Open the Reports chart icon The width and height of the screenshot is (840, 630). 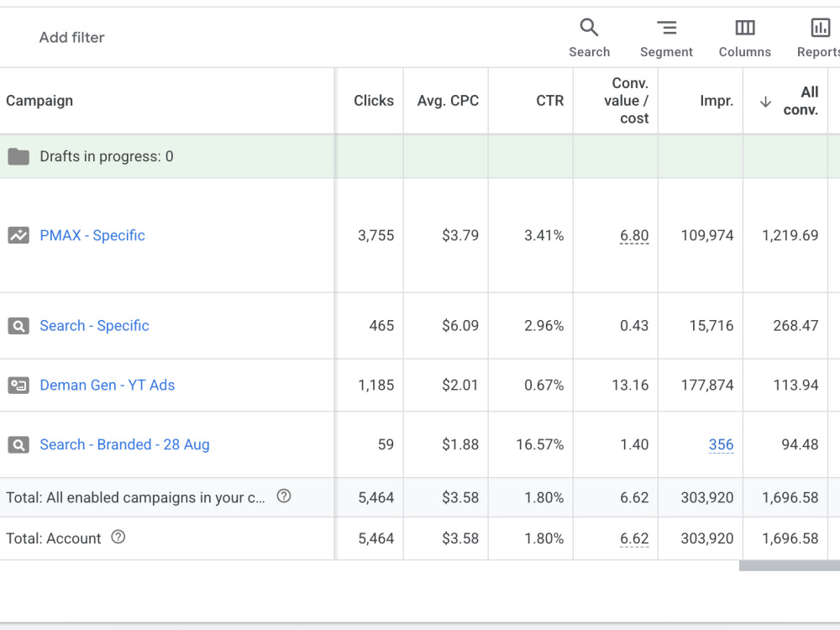coord(820,28)
